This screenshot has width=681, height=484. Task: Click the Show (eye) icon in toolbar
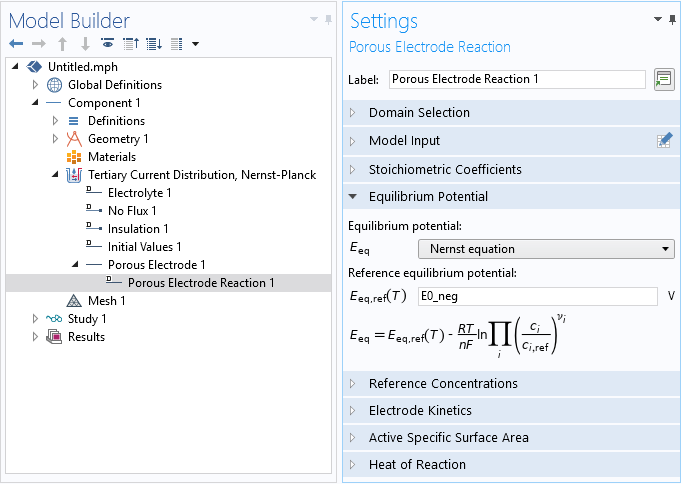click(107, 44)
